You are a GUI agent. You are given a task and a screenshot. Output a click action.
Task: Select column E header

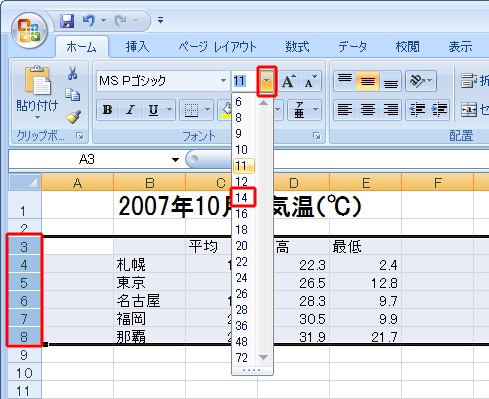click(x=366, y=182)
